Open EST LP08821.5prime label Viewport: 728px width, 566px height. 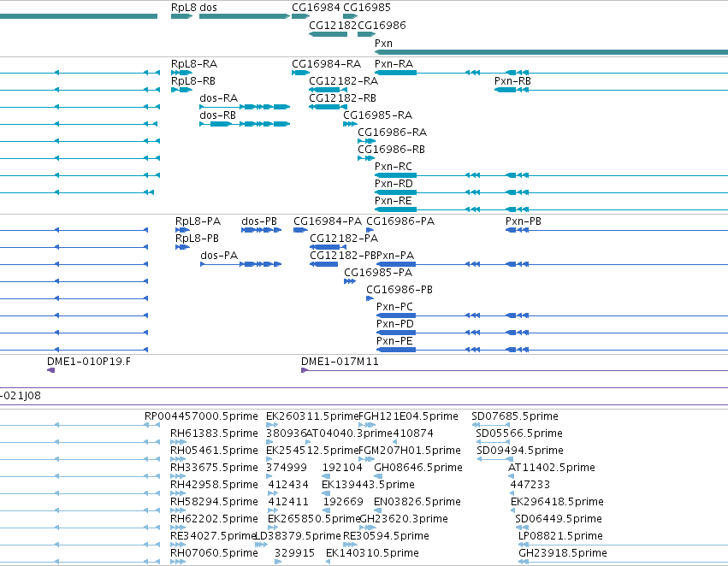(560, 536)
